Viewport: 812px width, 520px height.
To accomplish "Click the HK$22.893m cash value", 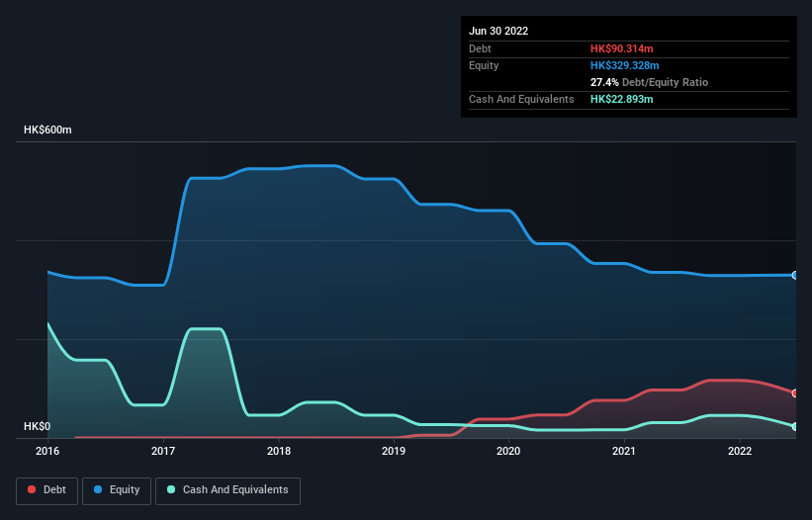I will pos(622,99).
